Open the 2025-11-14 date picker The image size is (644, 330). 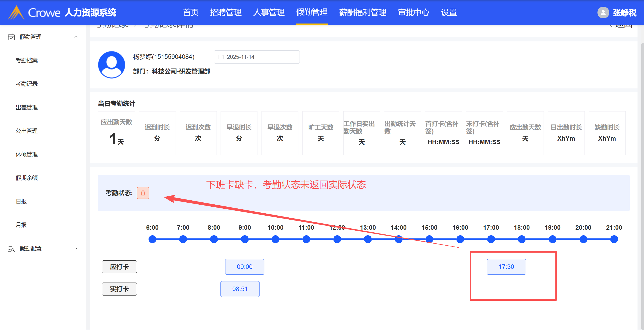coord(257,57)
